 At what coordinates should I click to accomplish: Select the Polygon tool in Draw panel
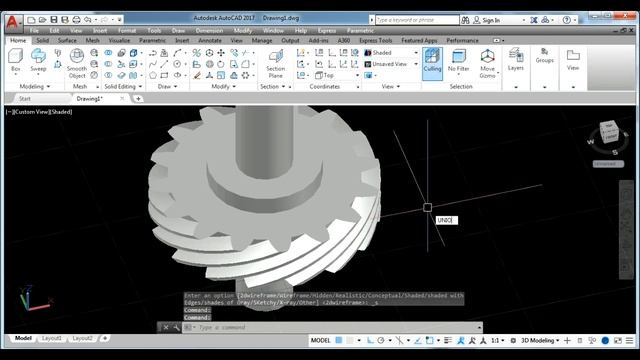coord(153,75)
